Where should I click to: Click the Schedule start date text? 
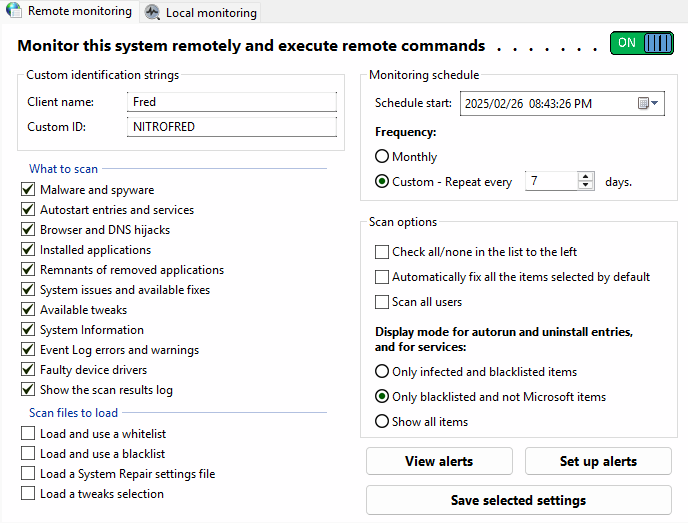pos(528,104)
